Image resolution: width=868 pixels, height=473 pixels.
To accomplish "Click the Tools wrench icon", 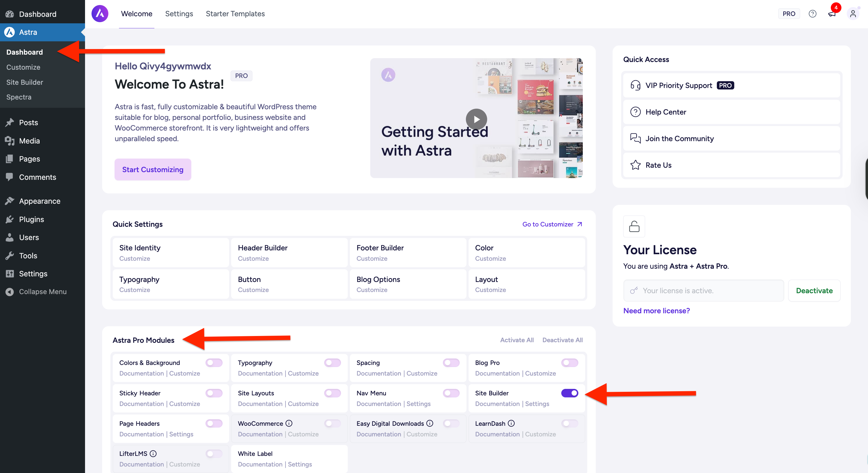I will coord(9,256).
